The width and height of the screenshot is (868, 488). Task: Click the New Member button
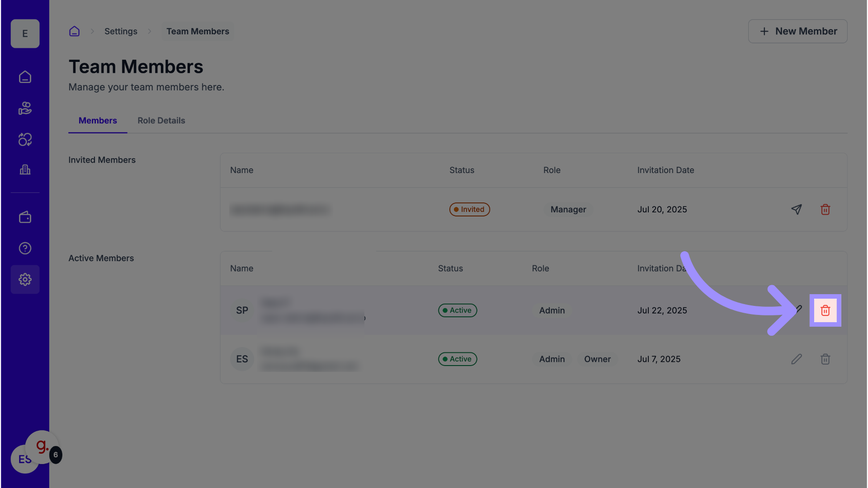coord(797,31)
